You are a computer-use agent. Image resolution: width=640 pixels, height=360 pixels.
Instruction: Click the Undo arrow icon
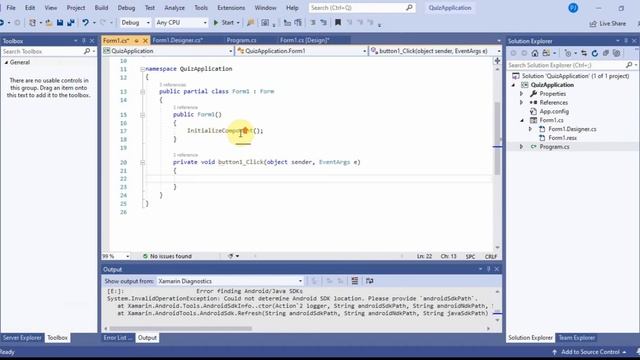[85, 22]
